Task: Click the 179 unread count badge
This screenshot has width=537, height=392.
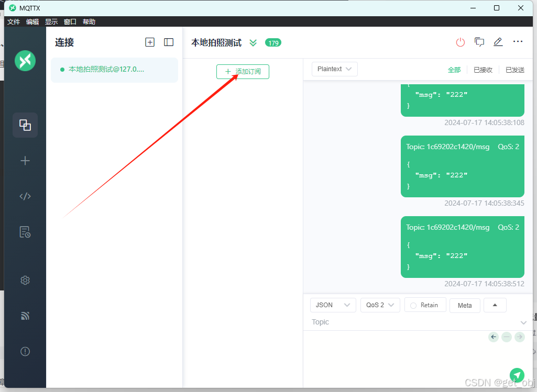Action: (273, 43)
